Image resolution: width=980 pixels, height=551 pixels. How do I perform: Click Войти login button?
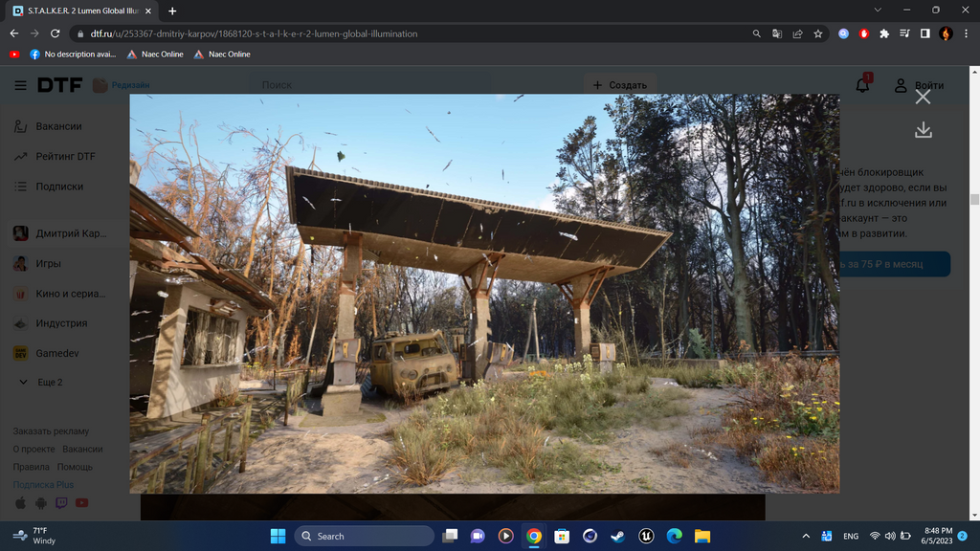coord(919,85)
